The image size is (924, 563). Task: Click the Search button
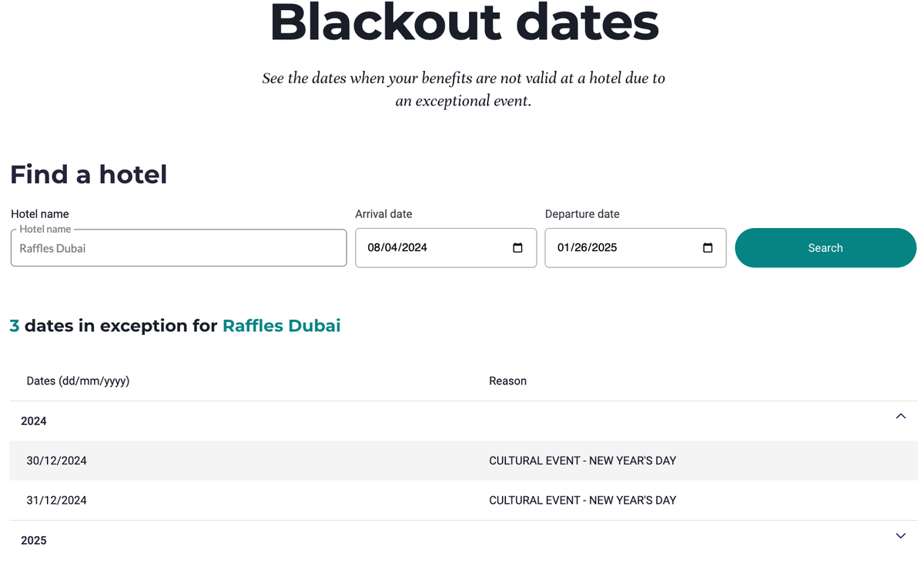(825, 247)
